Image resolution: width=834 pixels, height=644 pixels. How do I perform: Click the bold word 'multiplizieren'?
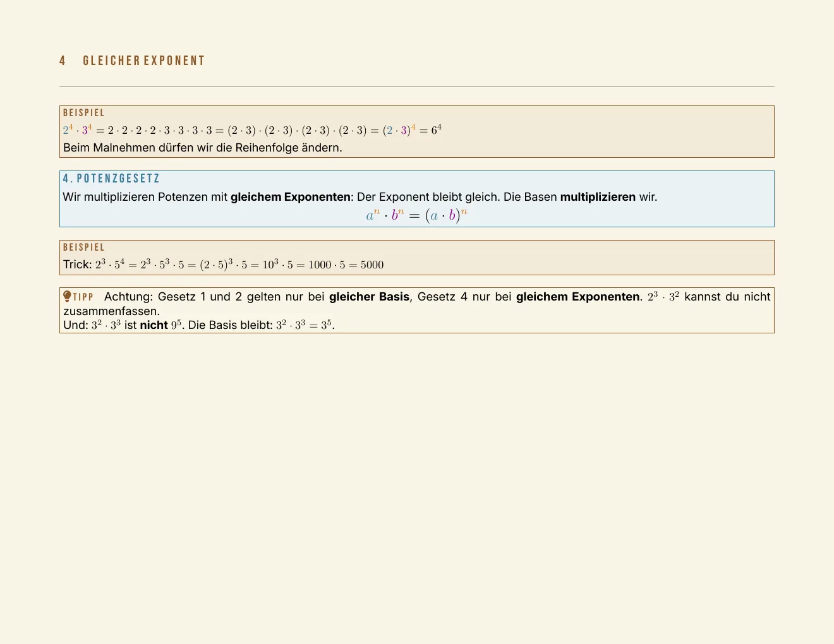[x=598, y=197]
